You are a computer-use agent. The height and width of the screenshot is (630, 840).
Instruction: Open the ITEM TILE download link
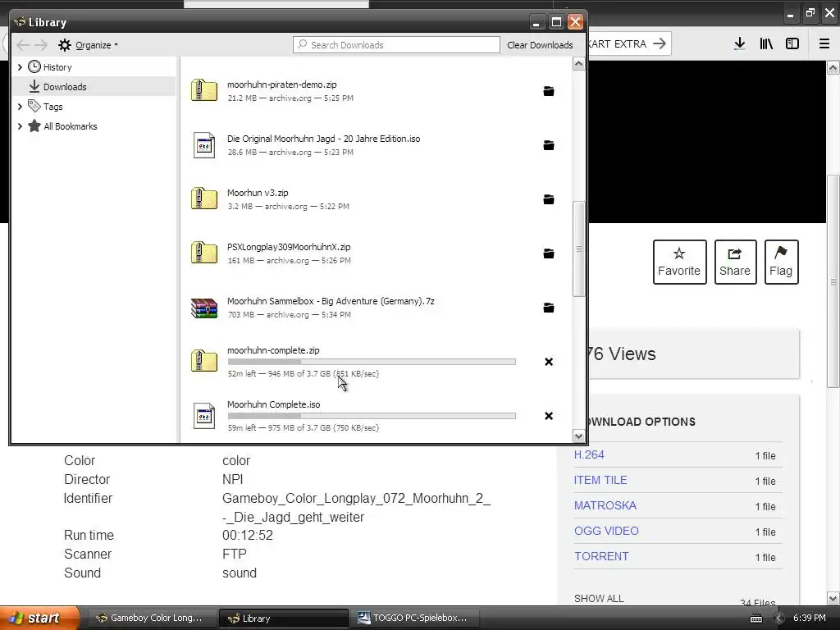click(x=600, y=480)
